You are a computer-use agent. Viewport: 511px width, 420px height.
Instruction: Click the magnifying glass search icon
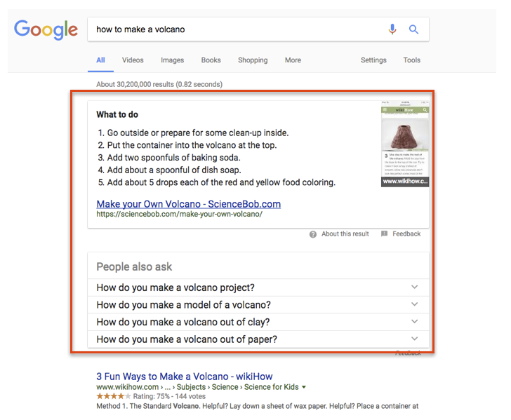coord(413,29)
